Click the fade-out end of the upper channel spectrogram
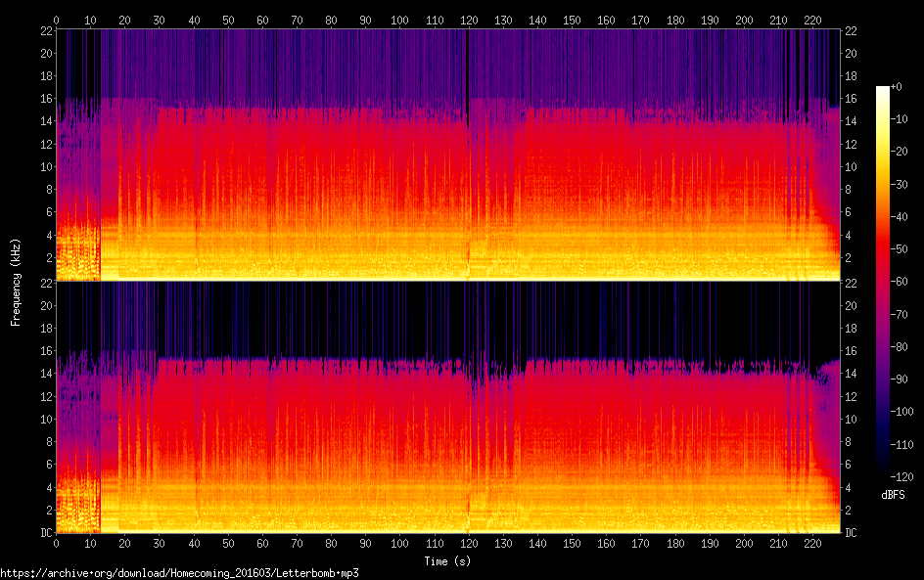The height and width of the screenshot is (580, 924). (830, 196)
